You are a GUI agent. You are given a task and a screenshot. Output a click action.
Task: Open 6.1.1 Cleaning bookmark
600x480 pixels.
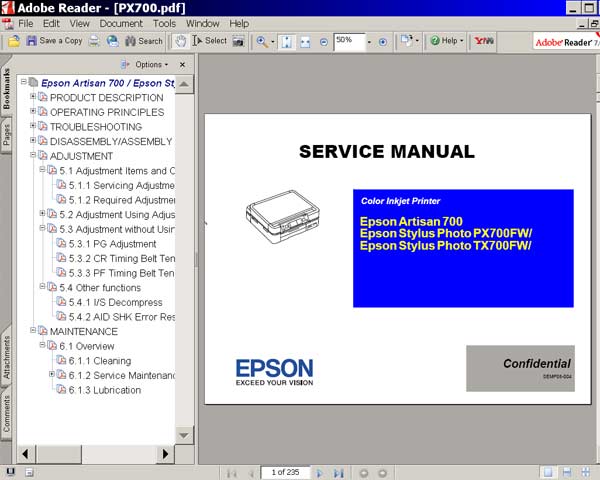(100, 361)
